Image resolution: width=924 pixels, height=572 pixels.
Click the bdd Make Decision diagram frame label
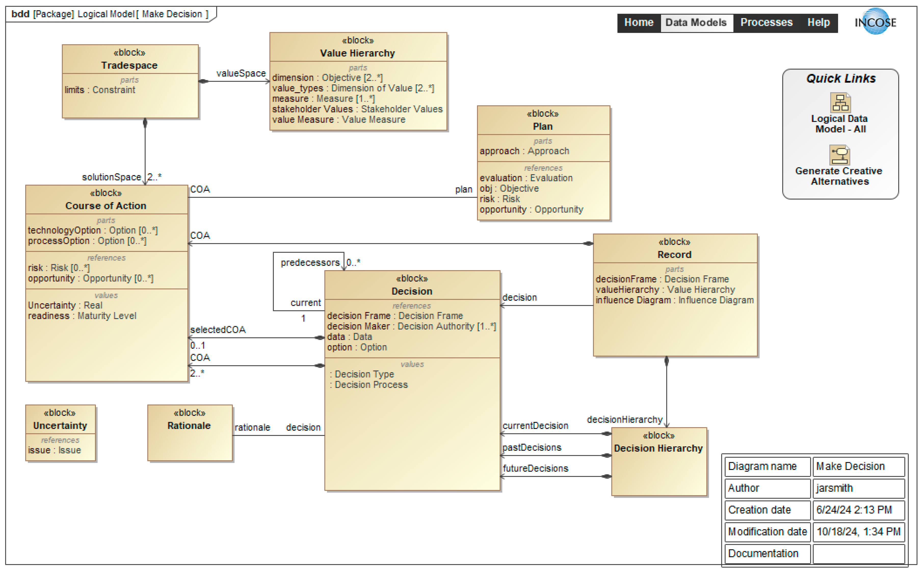(x=110, y=14)
